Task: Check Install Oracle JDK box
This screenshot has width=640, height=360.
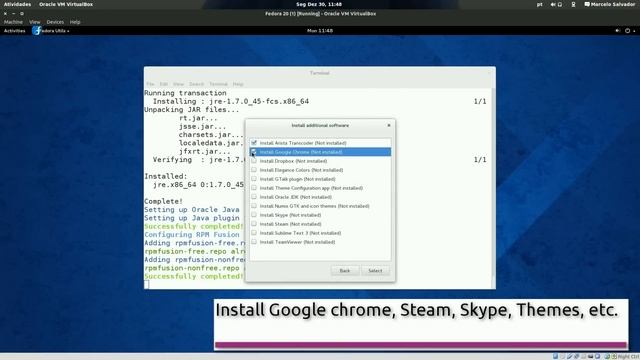Action: coord(254,197)
